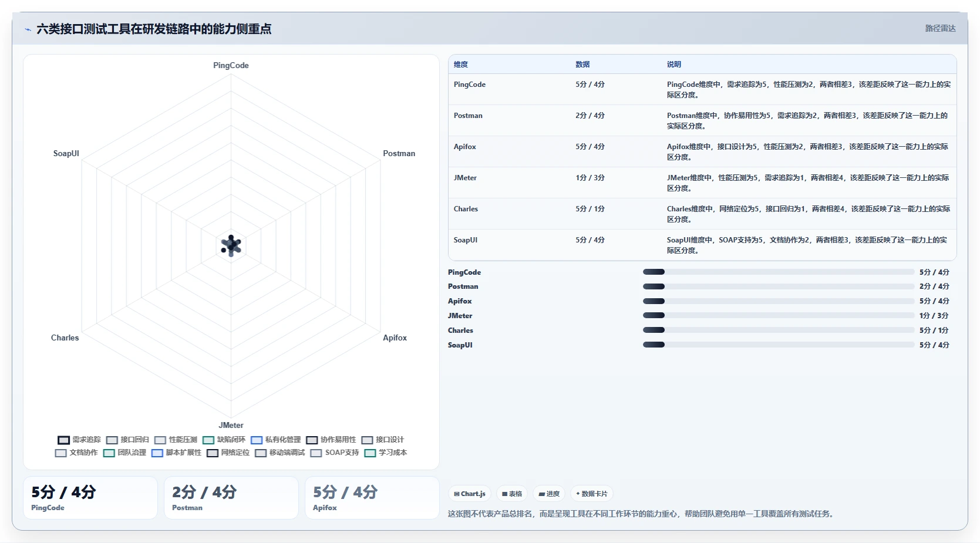Click the Postman progress bar

[779, 286]
